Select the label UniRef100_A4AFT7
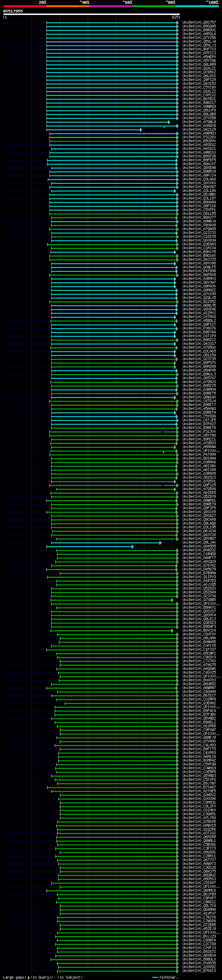The width and height of the screenshot is (222, 980). pos(199,558)
